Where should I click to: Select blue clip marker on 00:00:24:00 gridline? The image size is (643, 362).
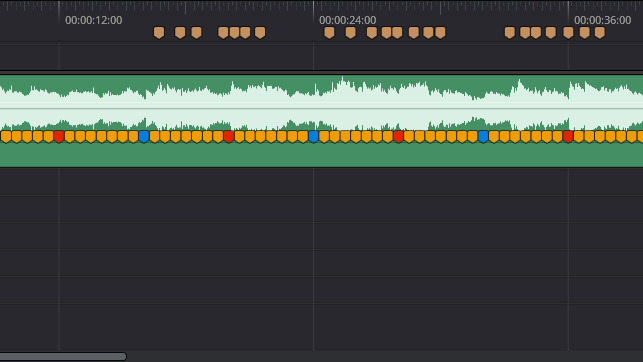(x=314, y=137)
